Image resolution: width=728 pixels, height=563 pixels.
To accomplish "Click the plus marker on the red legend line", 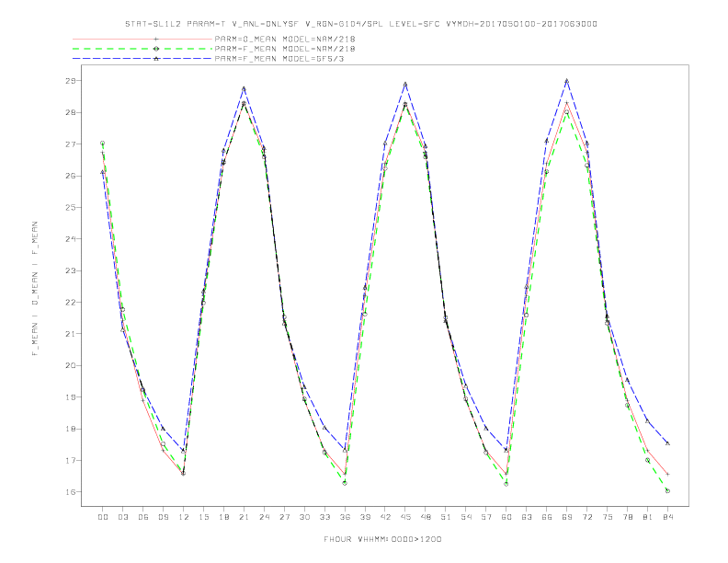I will click(156, 39).
